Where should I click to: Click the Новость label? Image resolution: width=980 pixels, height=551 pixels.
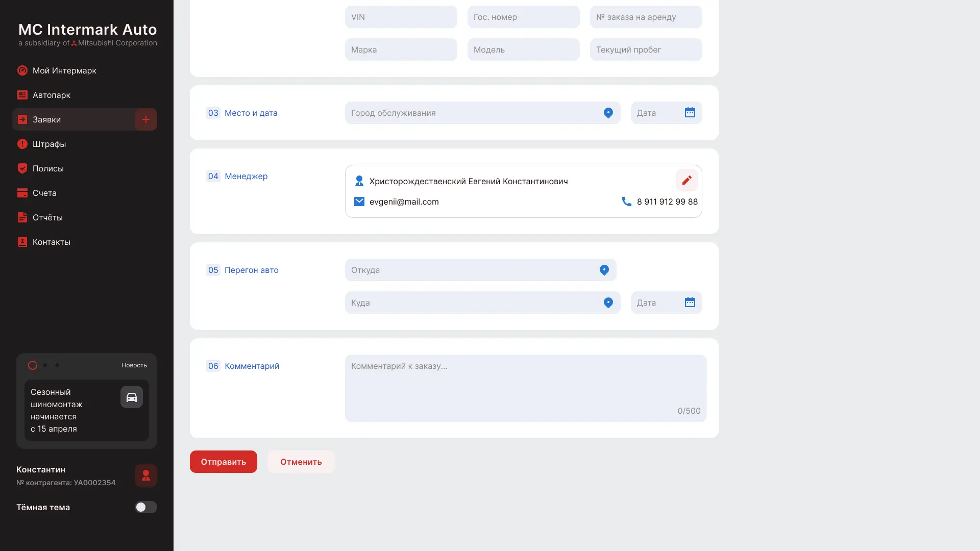(134, 365)
